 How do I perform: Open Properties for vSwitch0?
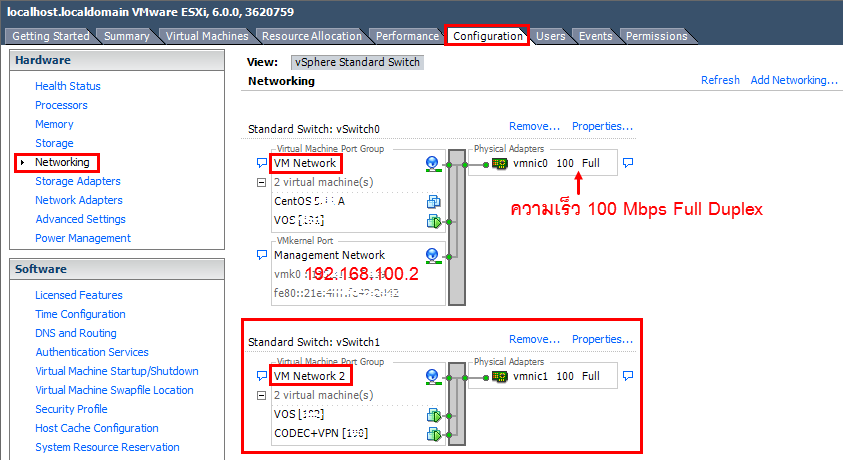point(602,126)
